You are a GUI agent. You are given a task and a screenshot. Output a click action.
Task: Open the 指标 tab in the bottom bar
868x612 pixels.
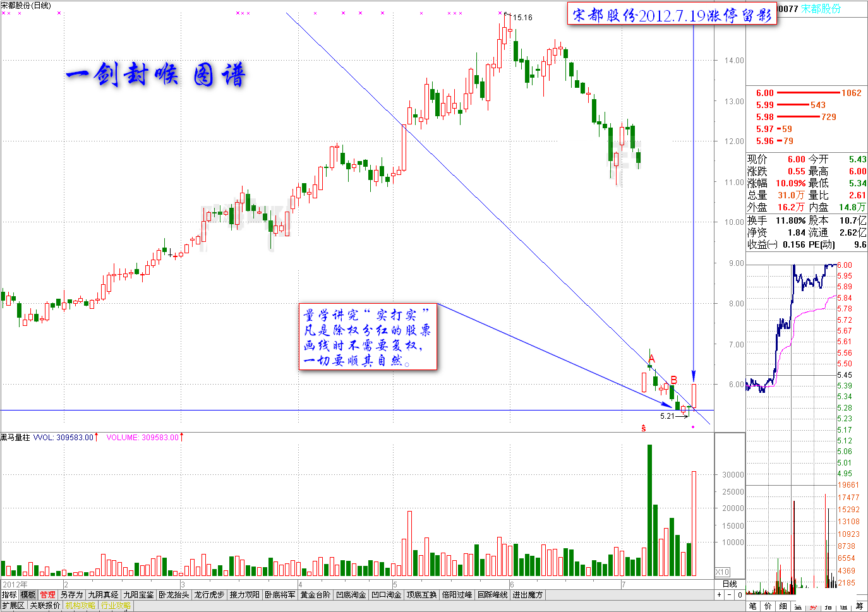pos(9,595)
